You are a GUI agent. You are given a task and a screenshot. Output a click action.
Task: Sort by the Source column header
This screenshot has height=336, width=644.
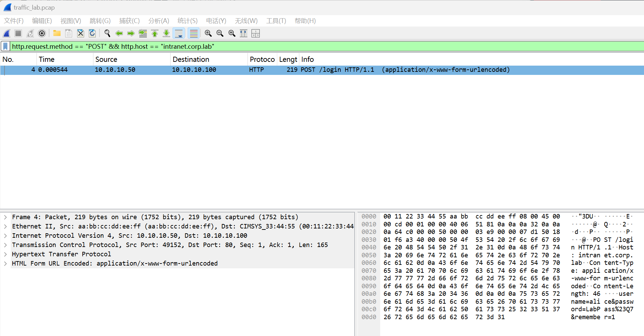tap(132, 59)
